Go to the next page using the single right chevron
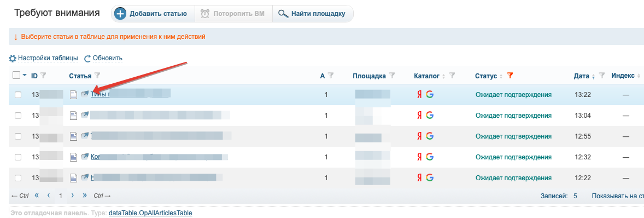 tap(72, 196)
